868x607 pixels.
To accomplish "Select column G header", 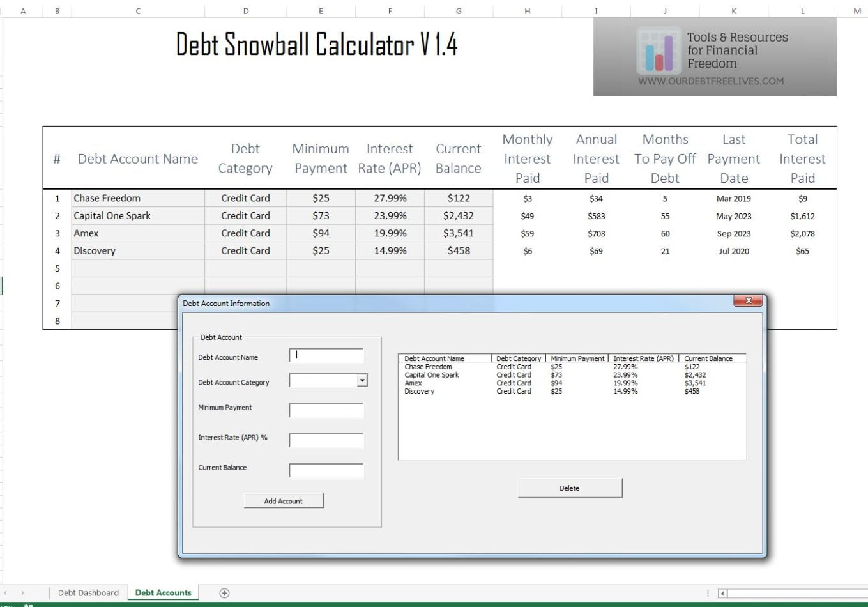I will coord(459,11).
